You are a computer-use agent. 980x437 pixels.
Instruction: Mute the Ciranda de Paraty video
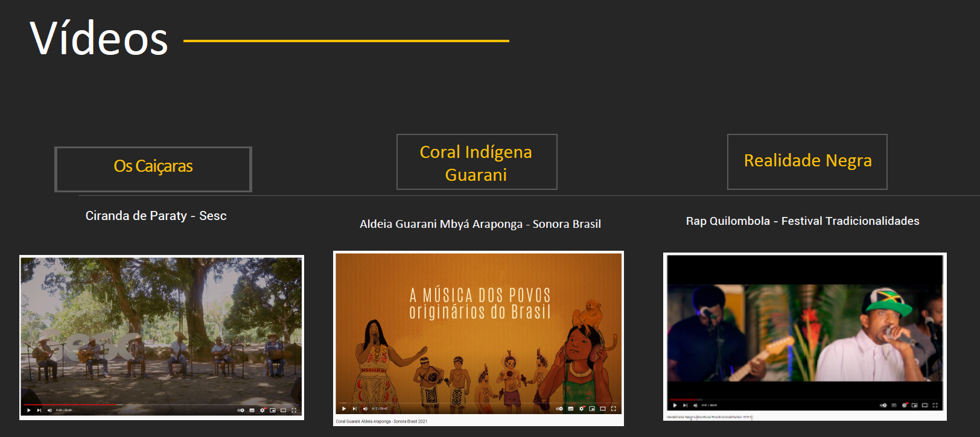49,410
